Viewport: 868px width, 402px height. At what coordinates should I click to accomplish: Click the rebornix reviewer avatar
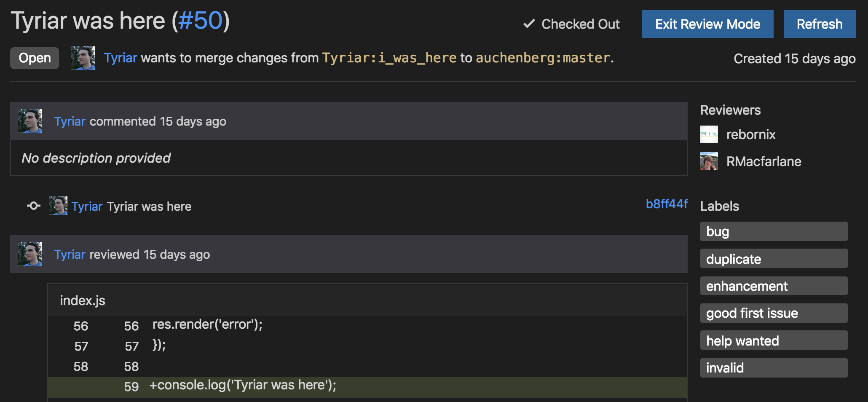pos(709,134)
